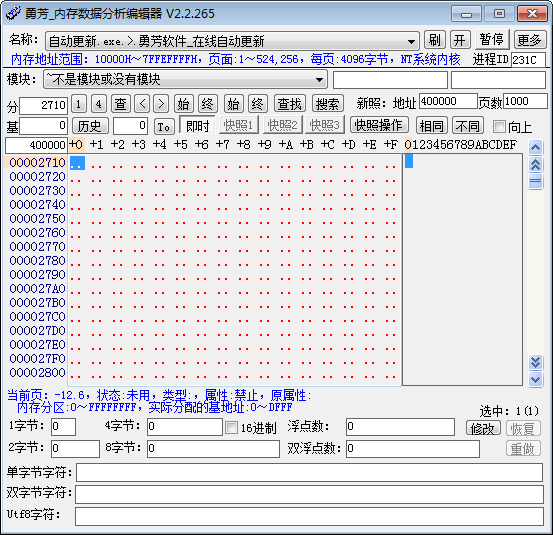The height and width of the screenshot is (535, 553).
Task: Click the previous '<' navigation button
Action: [142, 104]
